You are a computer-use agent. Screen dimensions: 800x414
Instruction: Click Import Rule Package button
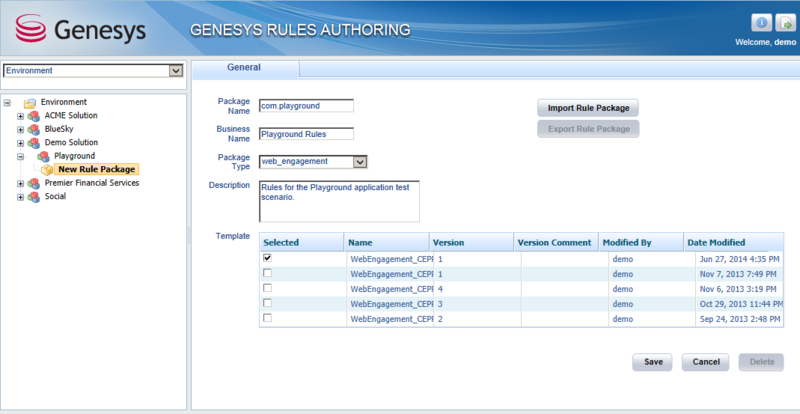(588, 108)
